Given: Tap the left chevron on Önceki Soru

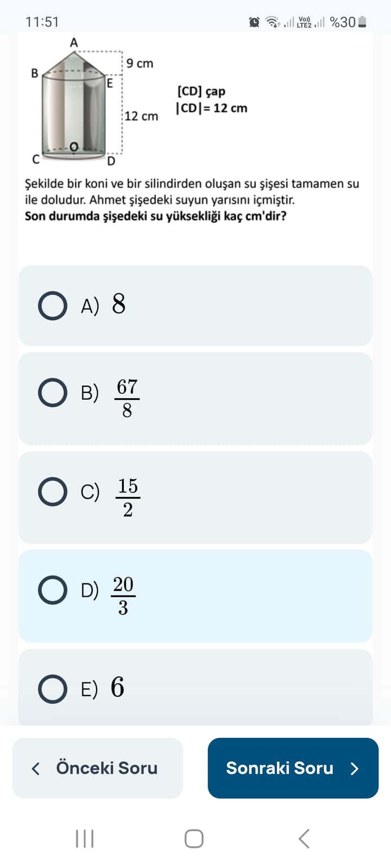Looking at the screenshot, I should [36, 768].
